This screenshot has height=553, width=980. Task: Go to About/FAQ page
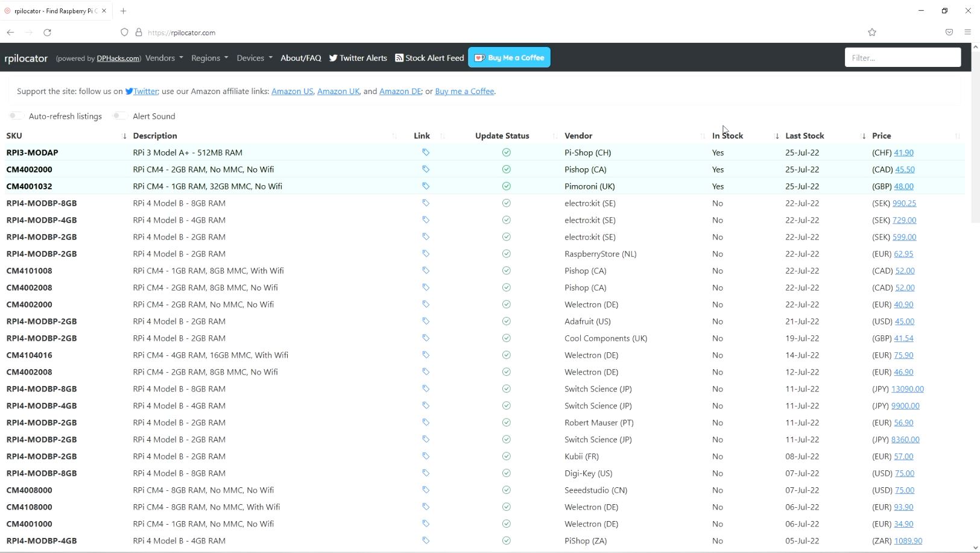tap(300, 58)
